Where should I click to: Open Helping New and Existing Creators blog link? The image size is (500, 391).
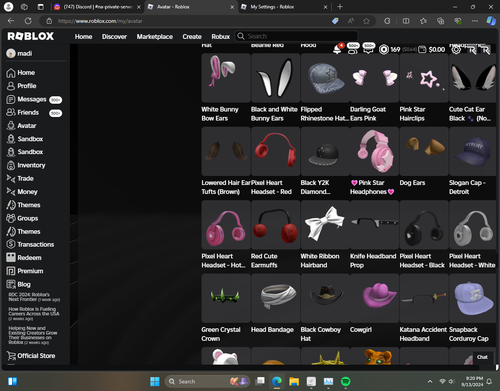33,335
